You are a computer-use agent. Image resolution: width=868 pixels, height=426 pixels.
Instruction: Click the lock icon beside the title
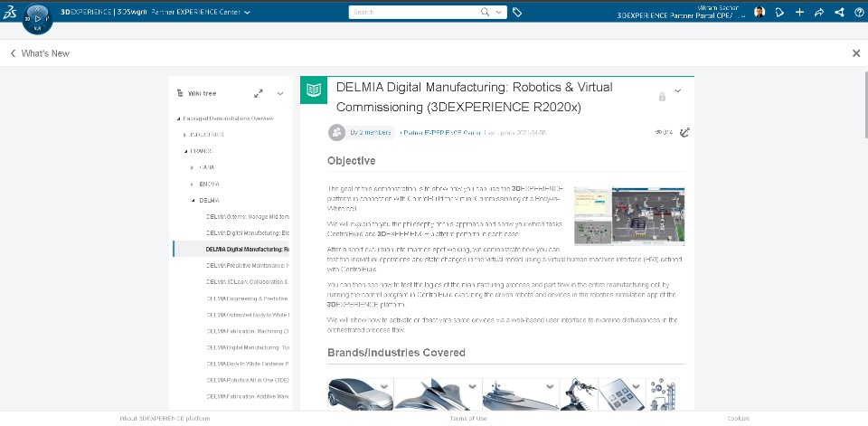tap(662, 97)
